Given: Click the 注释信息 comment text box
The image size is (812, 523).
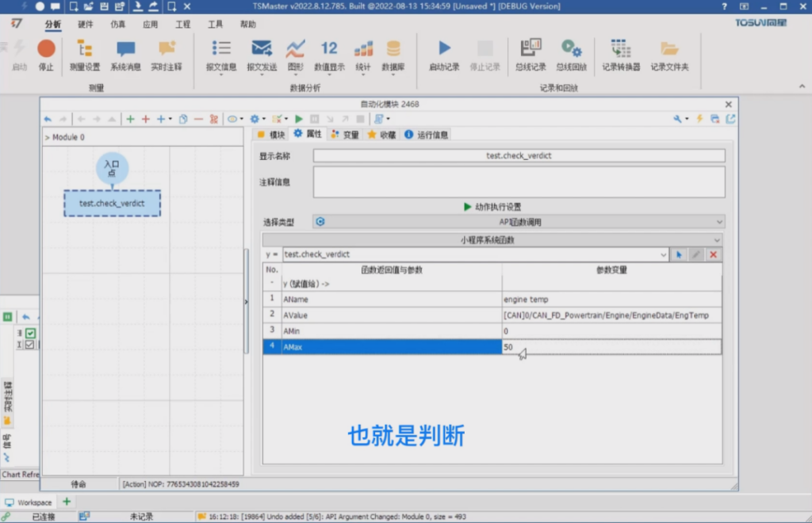Looking at the screenshot, I should pos(519,182).
